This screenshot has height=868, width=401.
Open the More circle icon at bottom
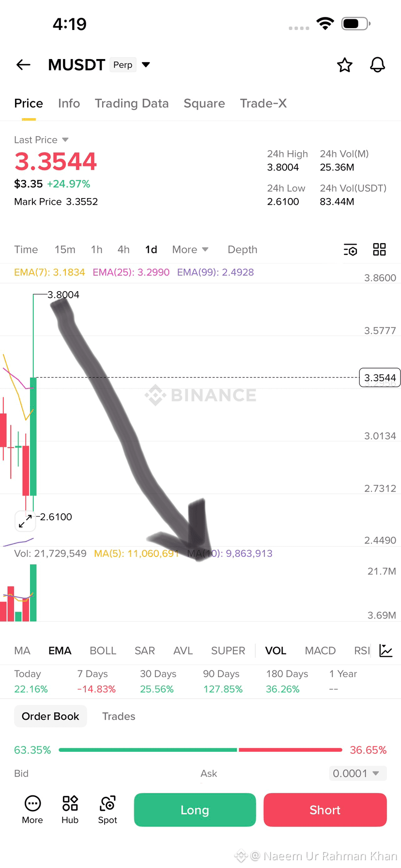32,810
